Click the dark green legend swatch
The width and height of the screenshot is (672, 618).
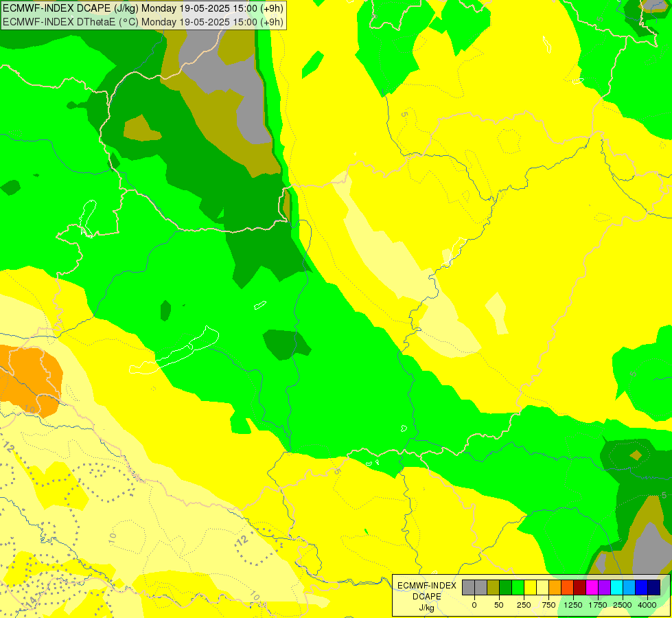(506, 588)
